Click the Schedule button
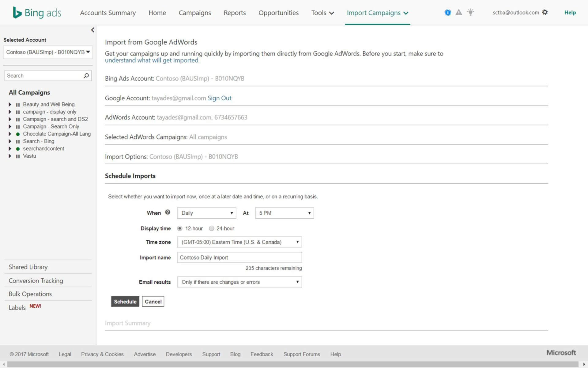 coord(125,301)
